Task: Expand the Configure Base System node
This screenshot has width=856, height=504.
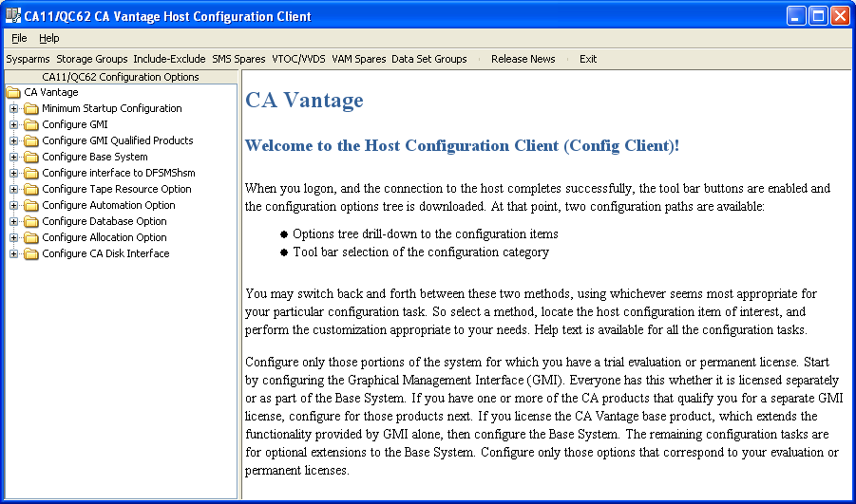Action: (13, 158)
